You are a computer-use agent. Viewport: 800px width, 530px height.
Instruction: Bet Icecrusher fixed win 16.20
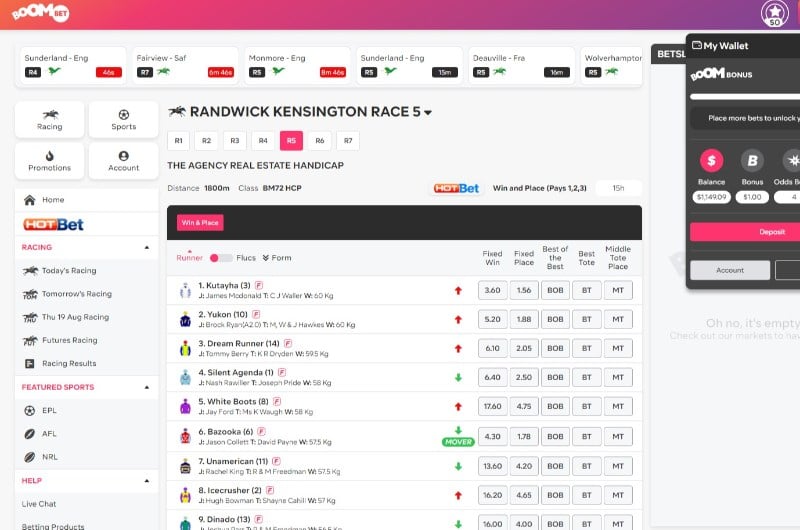coord(492,495)
